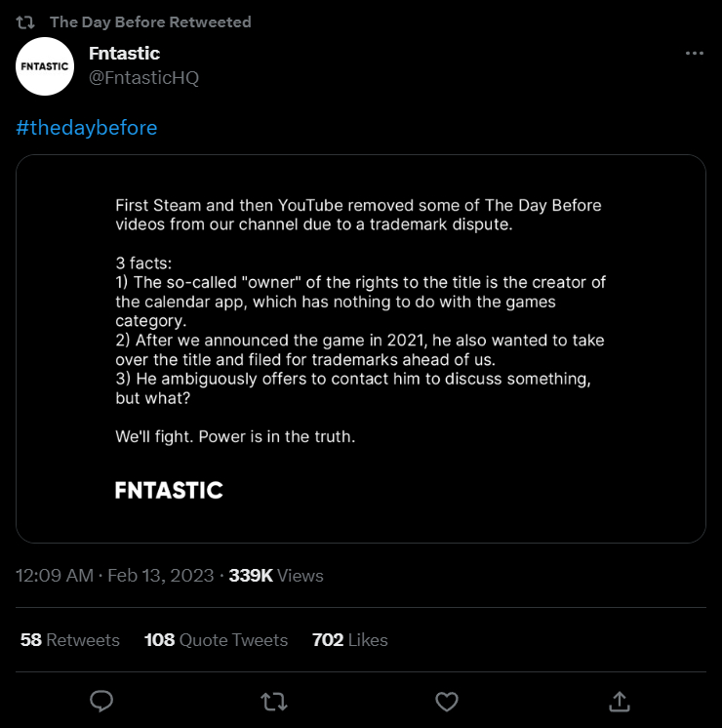Image resolution: width=722 pixels, height=728 pixels.
Task: View the 339K Views analytics
Action: point(275,576)
